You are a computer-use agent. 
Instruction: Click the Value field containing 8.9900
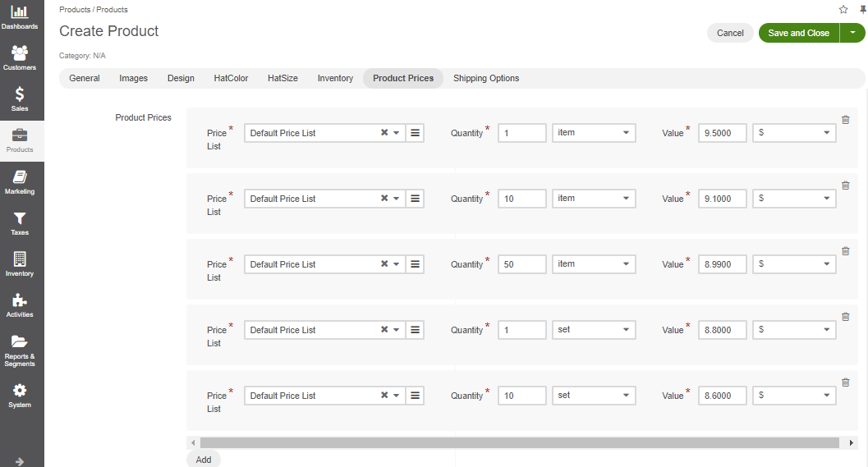click(x=723, y=264)
